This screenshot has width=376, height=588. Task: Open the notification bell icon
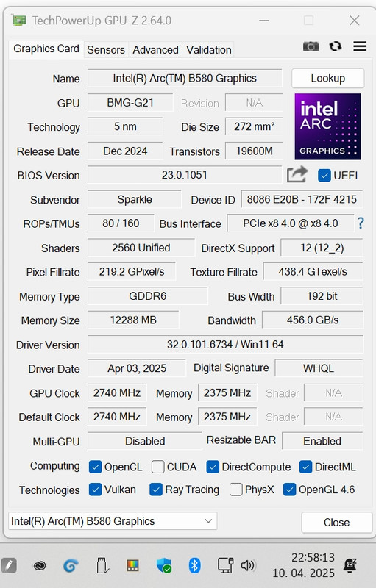point(350,565)
